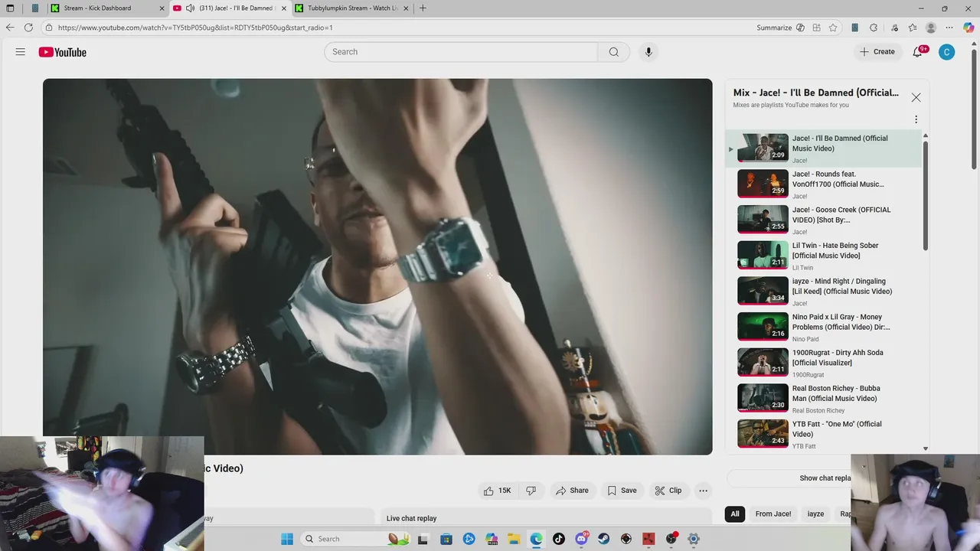Open Microsoft Store from taskbar
This screenshot has width=980, height=551.
tap(446, 539)
